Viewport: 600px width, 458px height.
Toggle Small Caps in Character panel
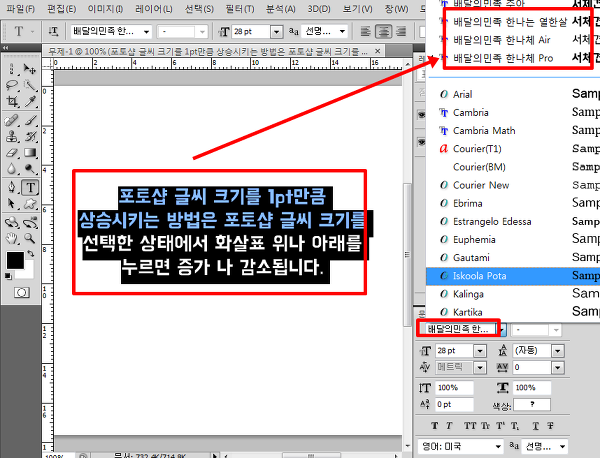click(x=485, y=426)
